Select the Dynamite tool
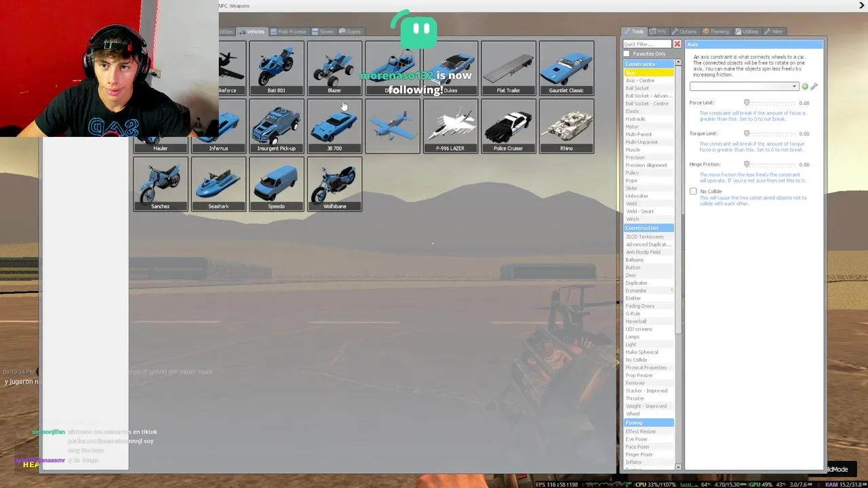The height and width of the screenshot is (488, 868). pyautogui.click(x=648, y=291)
